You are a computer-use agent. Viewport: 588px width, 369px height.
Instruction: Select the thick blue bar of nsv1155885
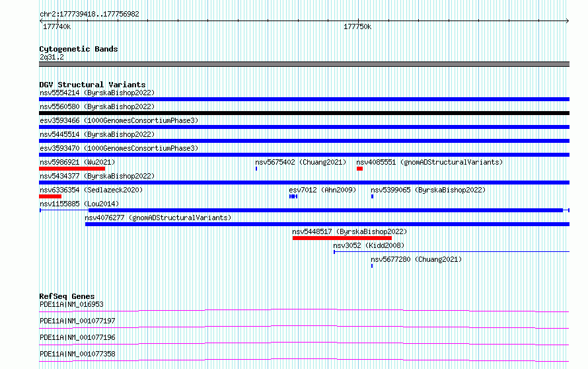(326, 210)
